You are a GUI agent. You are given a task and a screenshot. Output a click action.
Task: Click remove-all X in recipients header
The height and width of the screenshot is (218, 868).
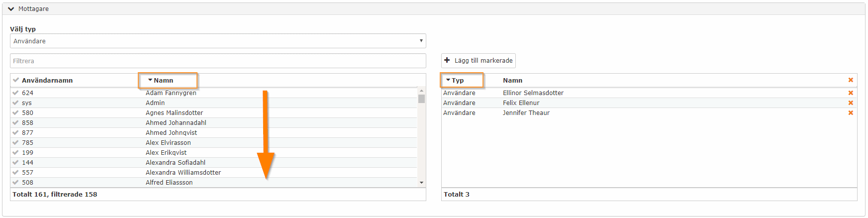[x=851, y=80]
